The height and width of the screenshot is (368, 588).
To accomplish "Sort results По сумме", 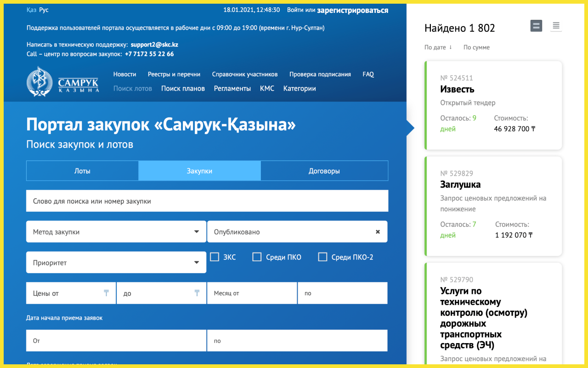I will pyautogui.click(x=476, y=47).
